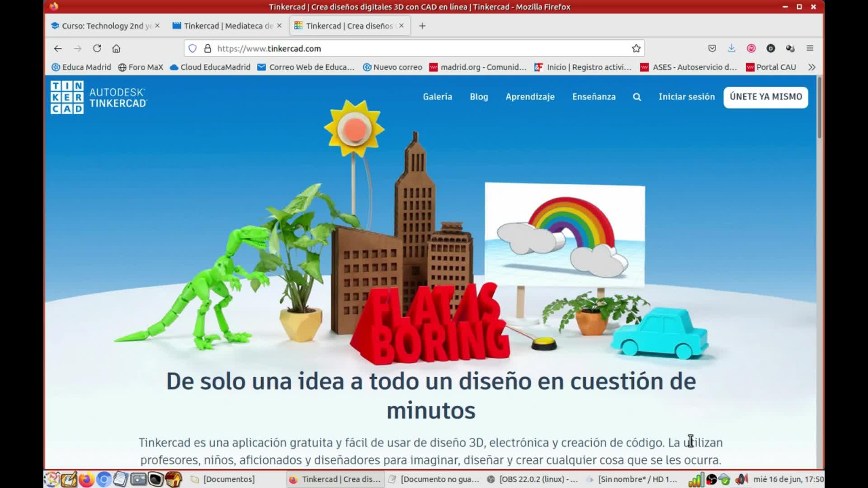Open the Aprendizaje navigation item
Image resolution: width=868 pixels, height=488 pixels.
(530, 97)
